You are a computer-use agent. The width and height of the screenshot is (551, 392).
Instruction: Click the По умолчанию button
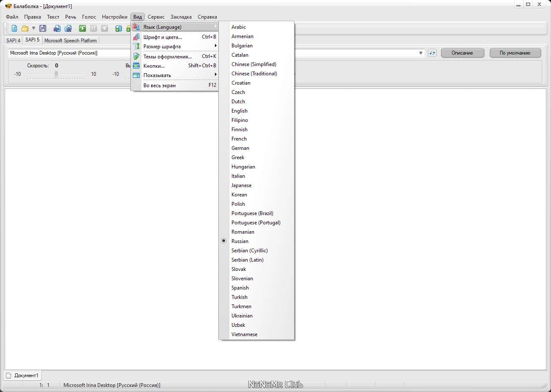coord(515,53)
